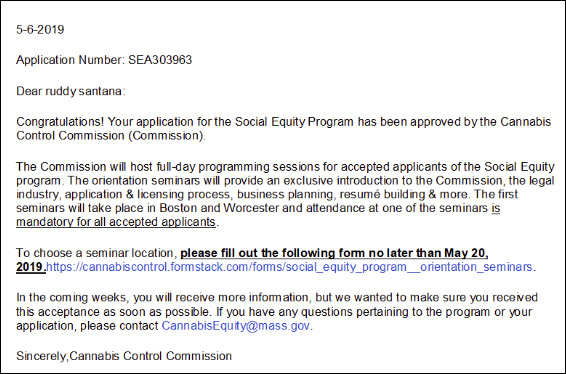The width and height of the screenshot is (566, 374).
Task: Click the bold '2019.' deadline text
Action: [31, 267]
